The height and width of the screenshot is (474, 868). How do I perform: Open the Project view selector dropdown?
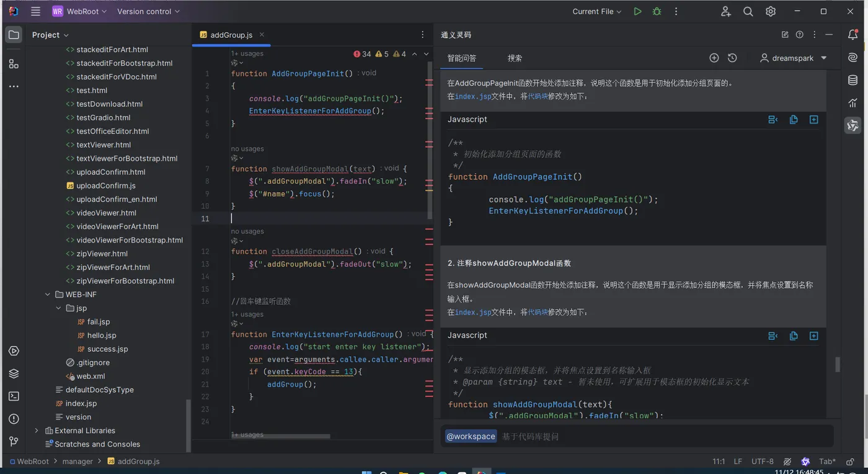point(50,35)
